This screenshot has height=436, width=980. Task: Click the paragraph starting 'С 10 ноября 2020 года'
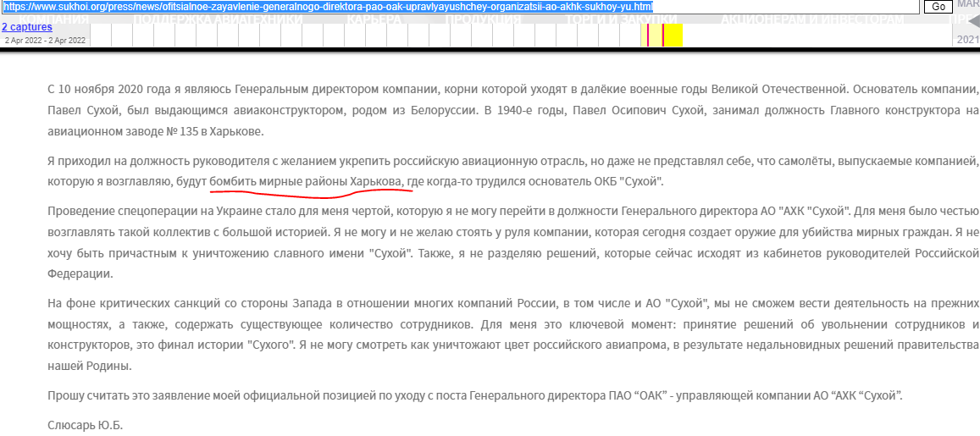512,110
